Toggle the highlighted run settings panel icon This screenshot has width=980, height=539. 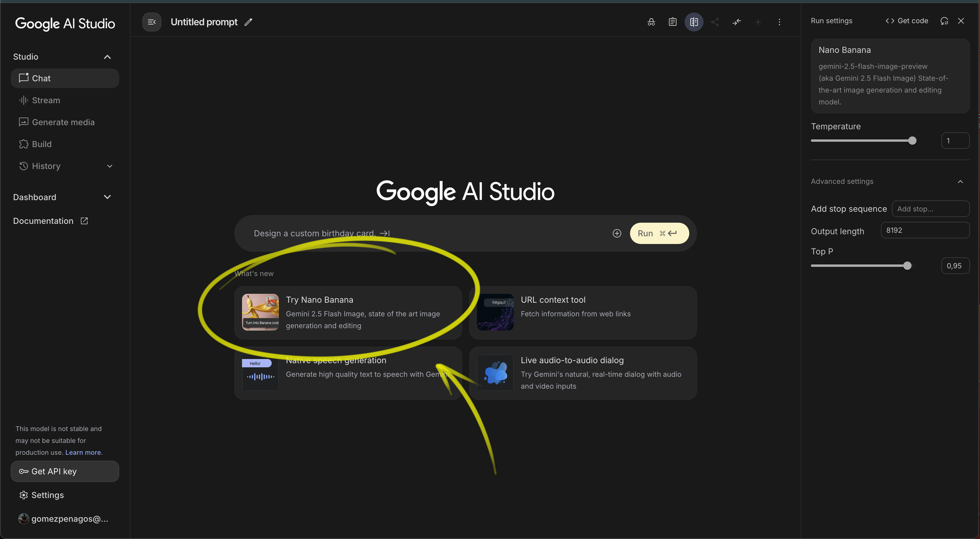pyautogui.click(x=694, y=22)
